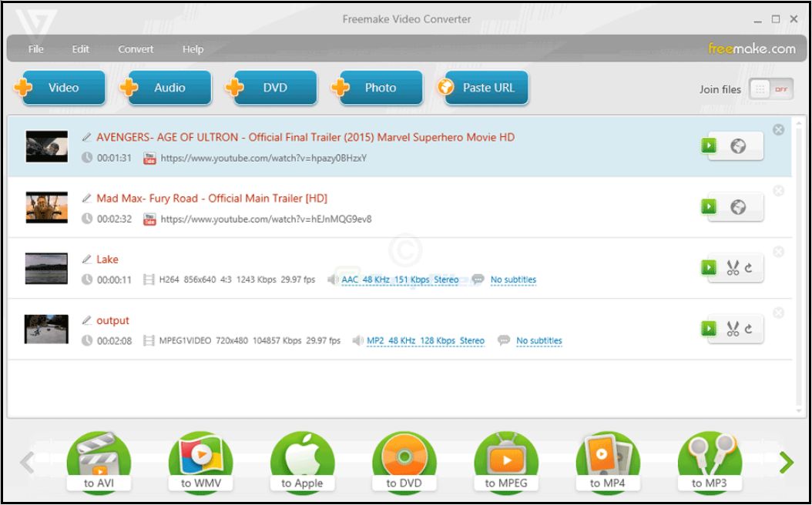Select the to MPEG format icon

coord(505,463)
